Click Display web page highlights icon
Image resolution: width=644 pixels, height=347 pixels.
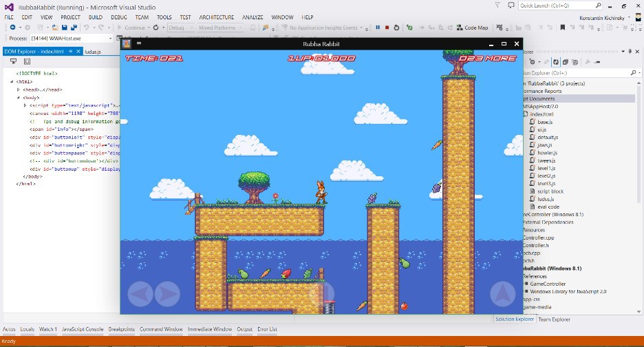[27, 61]
